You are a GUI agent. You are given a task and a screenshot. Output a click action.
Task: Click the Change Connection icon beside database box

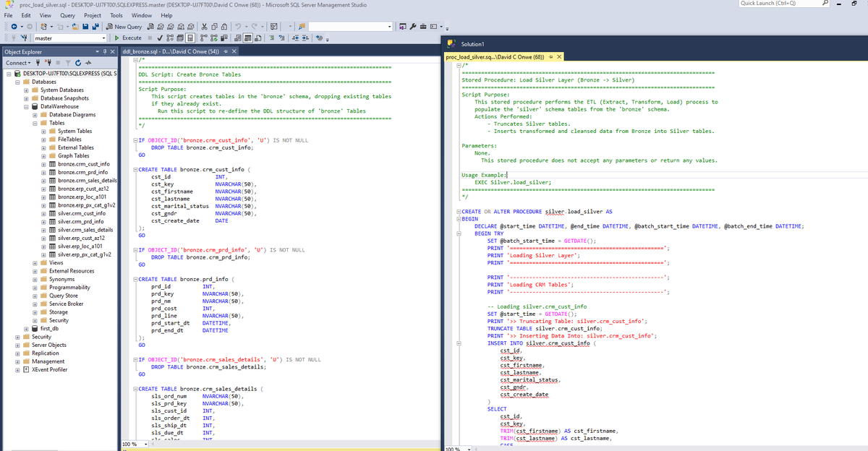(x=25, y=38)
